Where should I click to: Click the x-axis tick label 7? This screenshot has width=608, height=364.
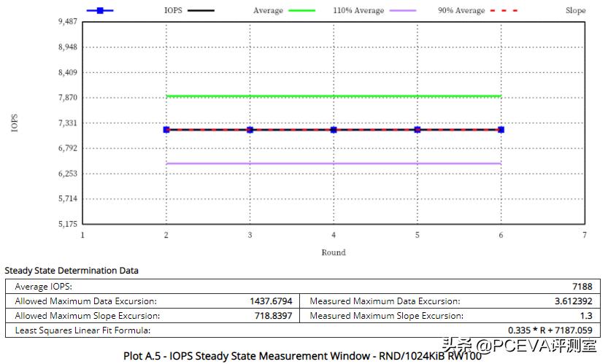pyautogui.click(x=585, y=235)
